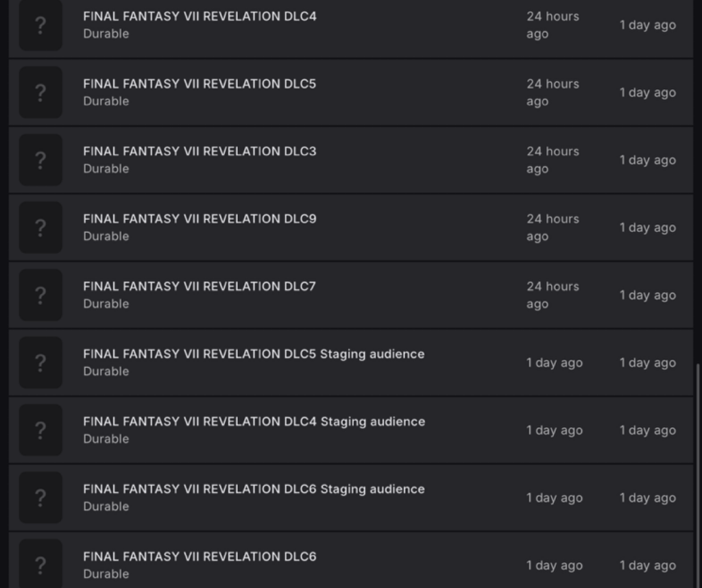Viewport: 702px width, 588px height.
Task: Open the question mark icon next to DLC9
Action: (40, 228)
